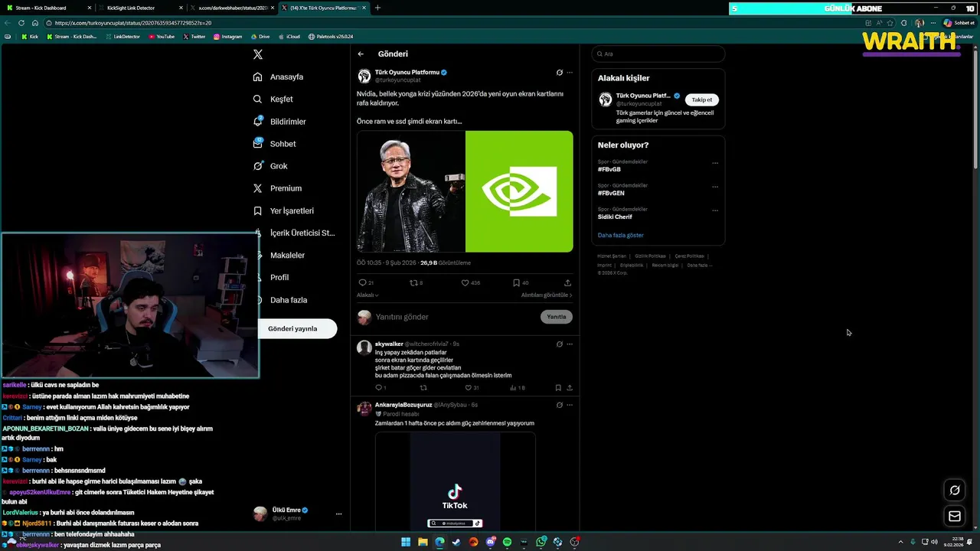Click the Ara search field
The image size is (980, 551).
coord(658,54)
